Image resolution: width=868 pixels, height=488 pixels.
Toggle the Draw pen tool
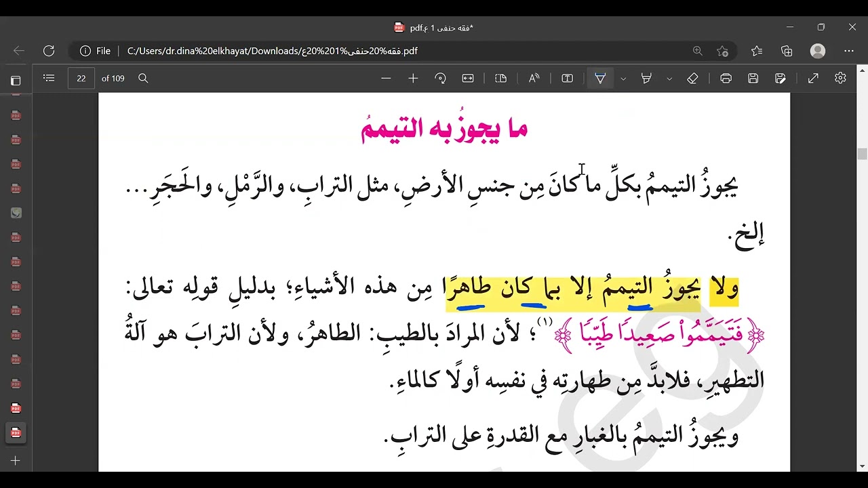pos(600,79)
